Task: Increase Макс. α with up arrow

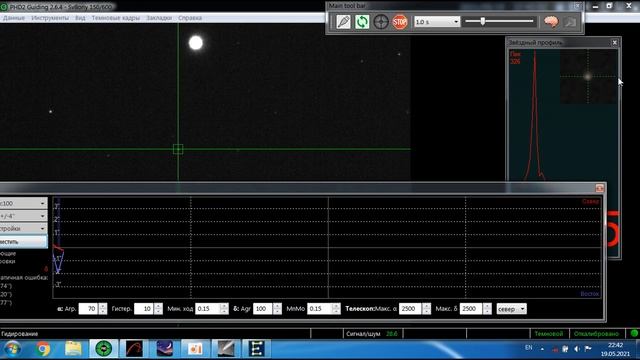Action: (x=427, y=306)
